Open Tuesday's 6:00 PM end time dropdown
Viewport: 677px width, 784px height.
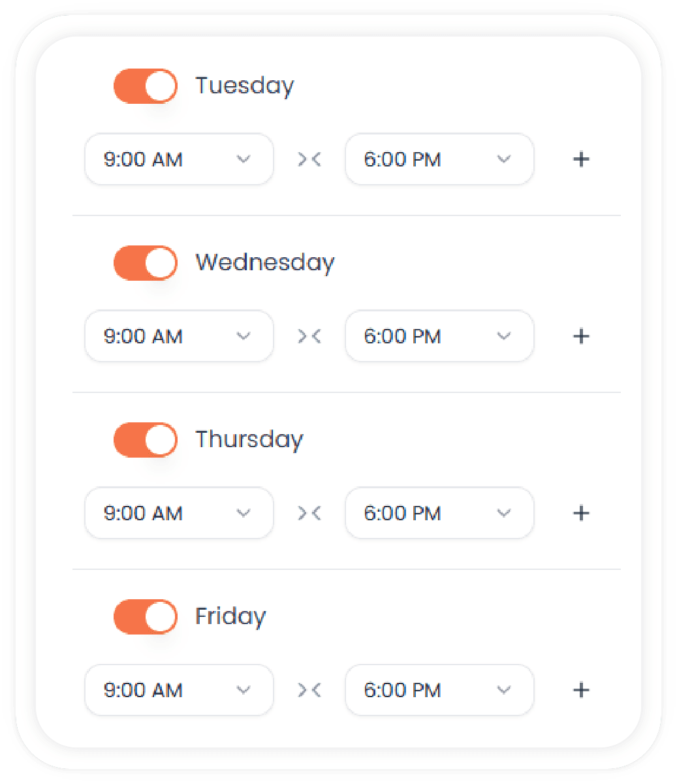(439, 159)
